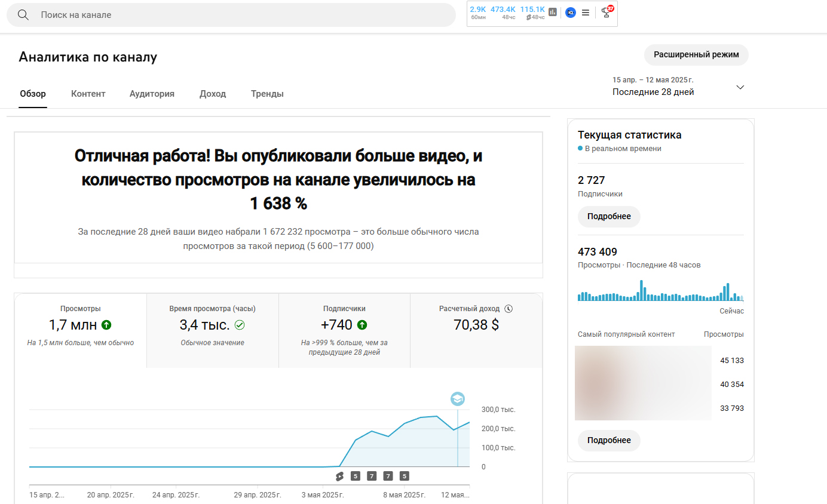Click Подробнее under the subscriber count
Screen dimensions: 827x504
tap(609, 217)
